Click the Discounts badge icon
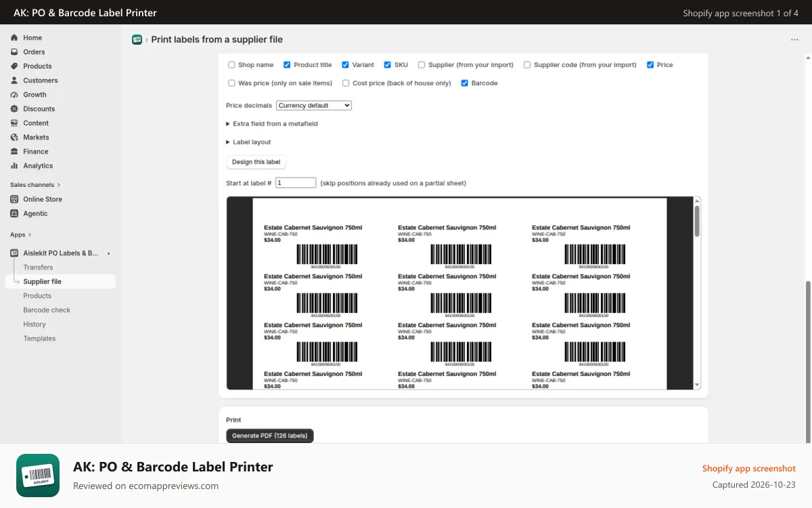Image resolution: width=812 pixels, height=508 pixels. tap(14, 109)
